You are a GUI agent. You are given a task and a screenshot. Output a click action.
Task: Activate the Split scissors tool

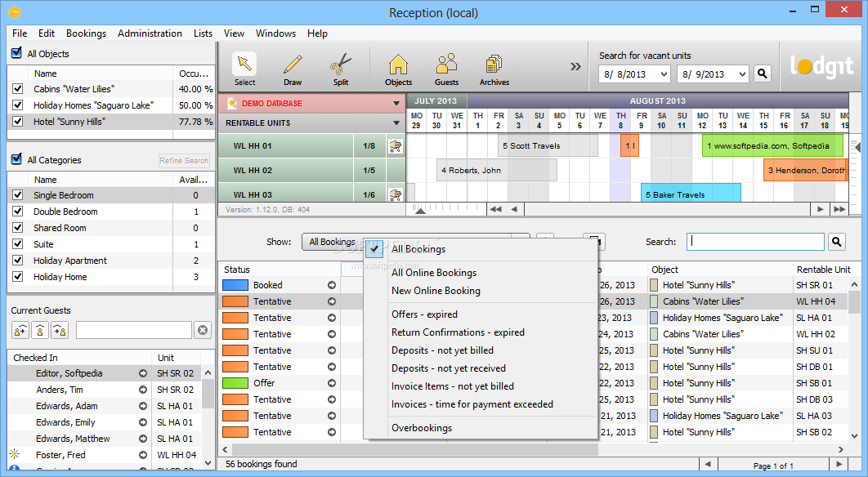pos(341,69)
